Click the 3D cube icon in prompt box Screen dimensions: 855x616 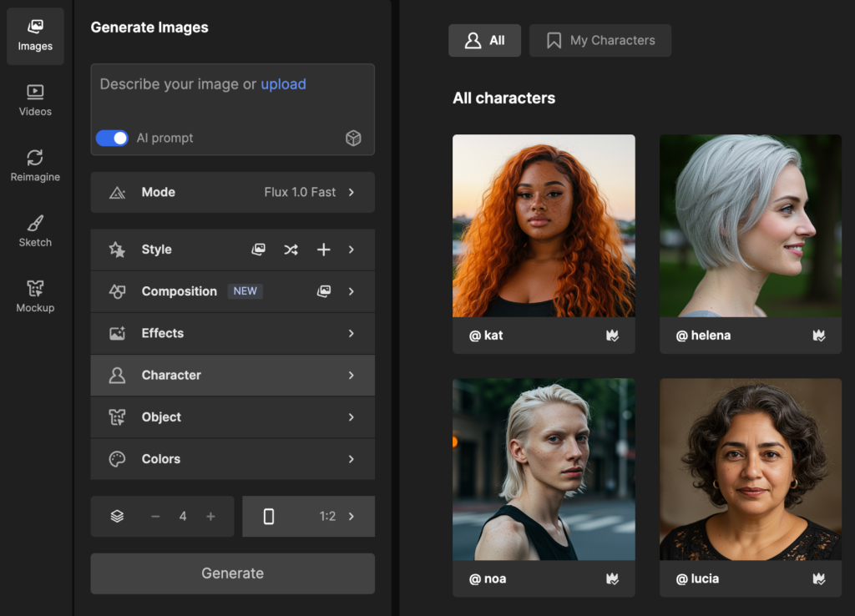(353, 139)
